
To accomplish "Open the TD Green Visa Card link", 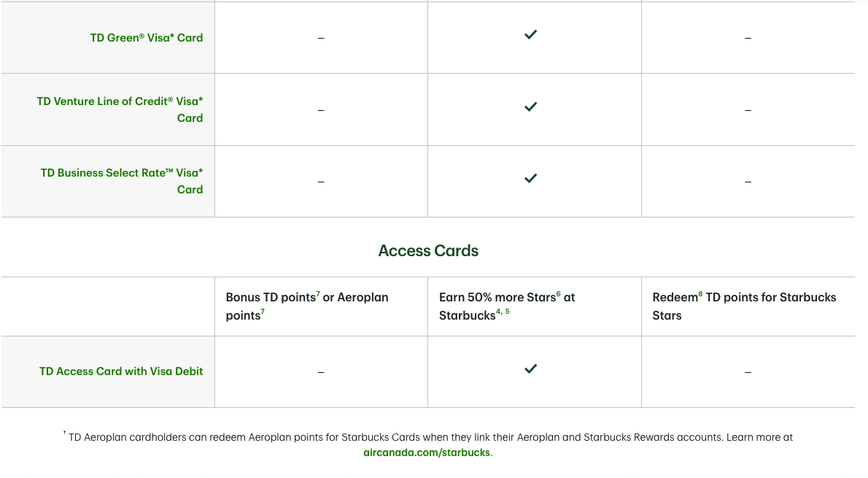I will tap(147, 38).
